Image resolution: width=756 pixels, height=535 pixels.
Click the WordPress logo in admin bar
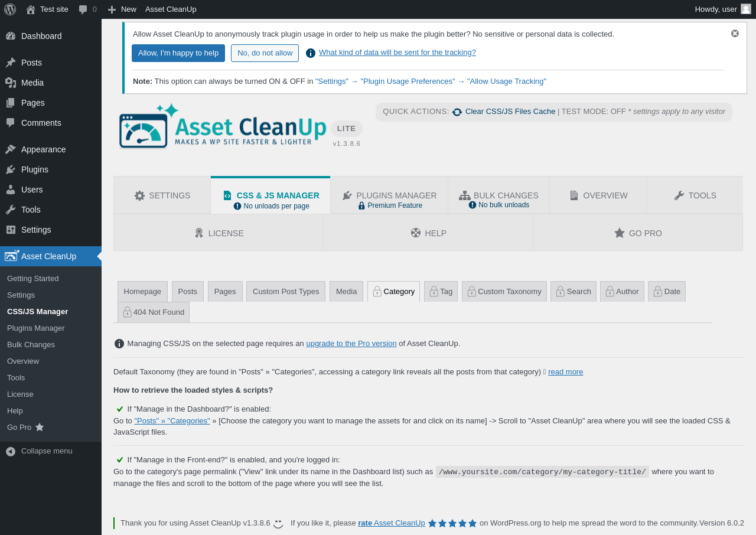click(x=10, y=9)
